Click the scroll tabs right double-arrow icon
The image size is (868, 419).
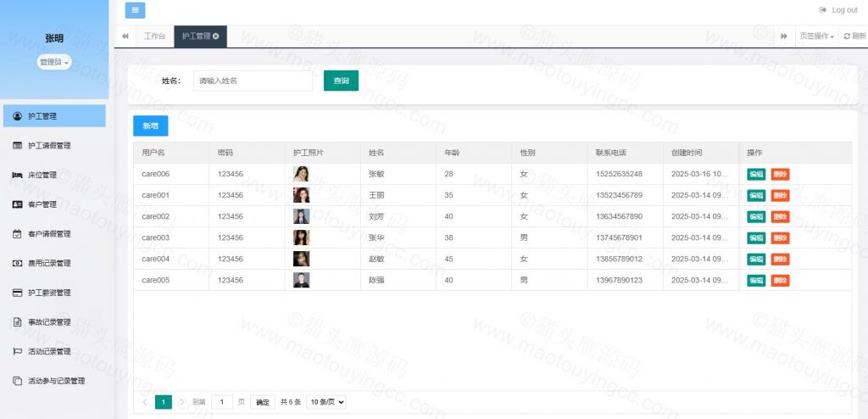coord(784,36)
